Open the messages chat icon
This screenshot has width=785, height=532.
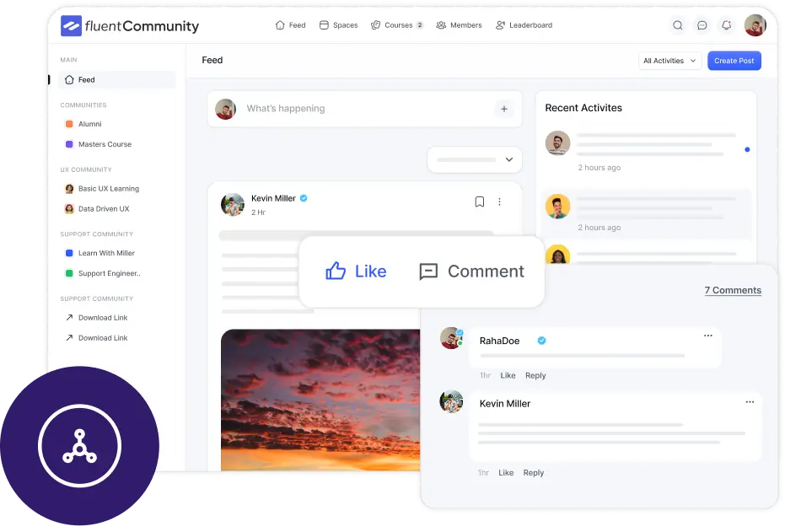click(702, 25)
